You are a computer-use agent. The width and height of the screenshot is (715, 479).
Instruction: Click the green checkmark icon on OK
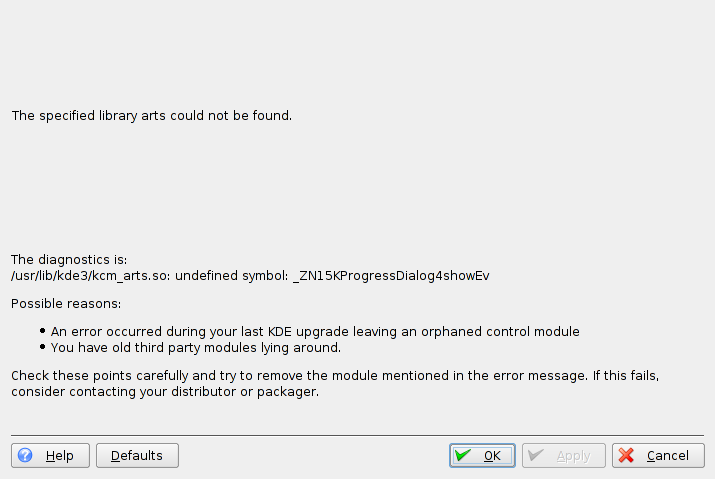(x=463, y=455)
